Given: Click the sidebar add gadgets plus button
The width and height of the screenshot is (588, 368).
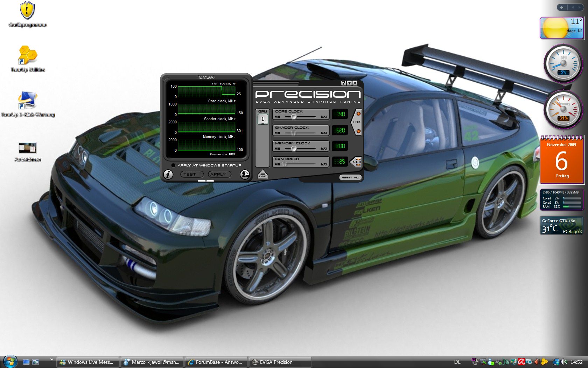Looking at the screenshot, I should point(562,7).
